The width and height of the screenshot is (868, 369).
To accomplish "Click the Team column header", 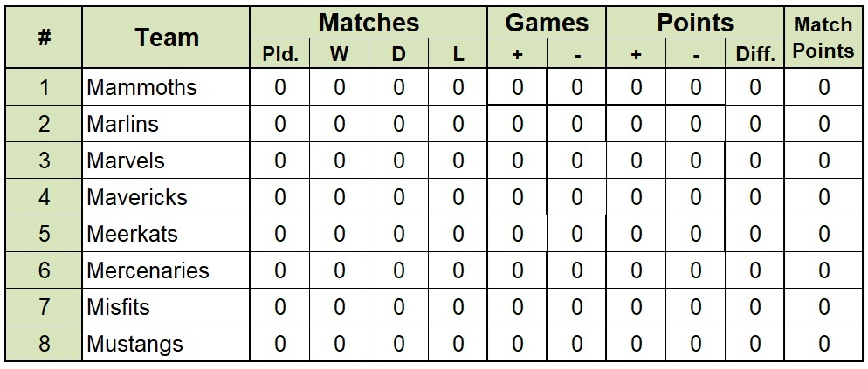I will click(x=166, y=38).
